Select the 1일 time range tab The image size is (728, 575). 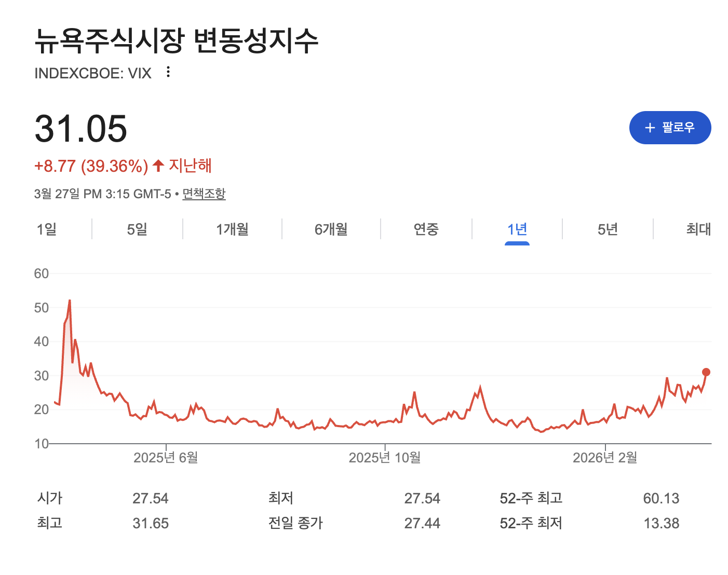click(47, 229)
